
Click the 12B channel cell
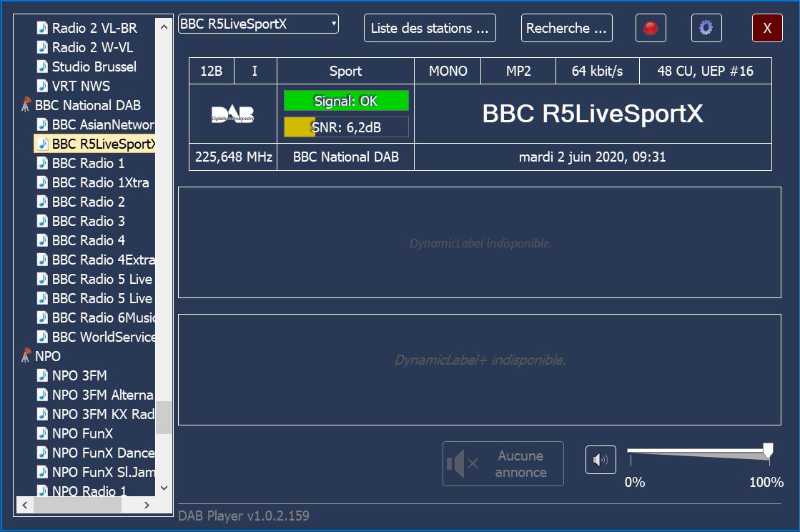coord(211,71)
